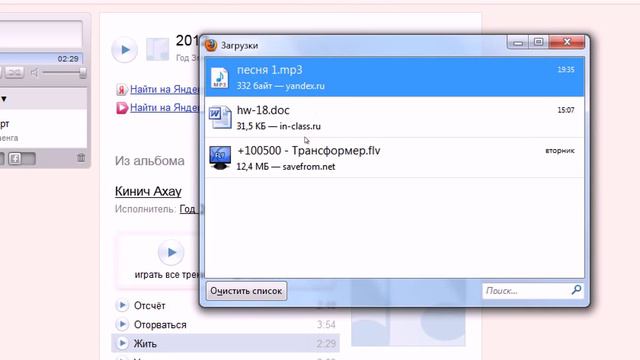Viewport: 640px width, 360px height.
Task: Select the песня 1.mp3 download entry
Action: pos(395,77)
